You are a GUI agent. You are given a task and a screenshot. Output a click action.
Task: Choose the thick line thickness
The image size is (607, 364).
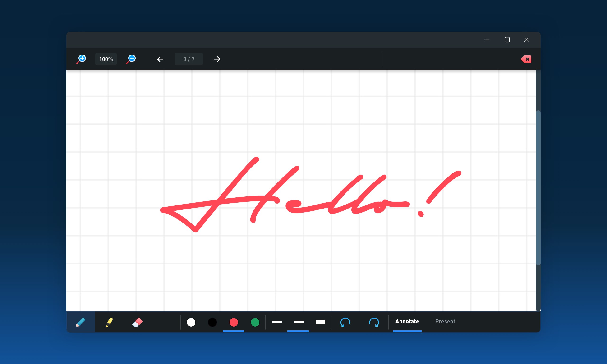320,322
